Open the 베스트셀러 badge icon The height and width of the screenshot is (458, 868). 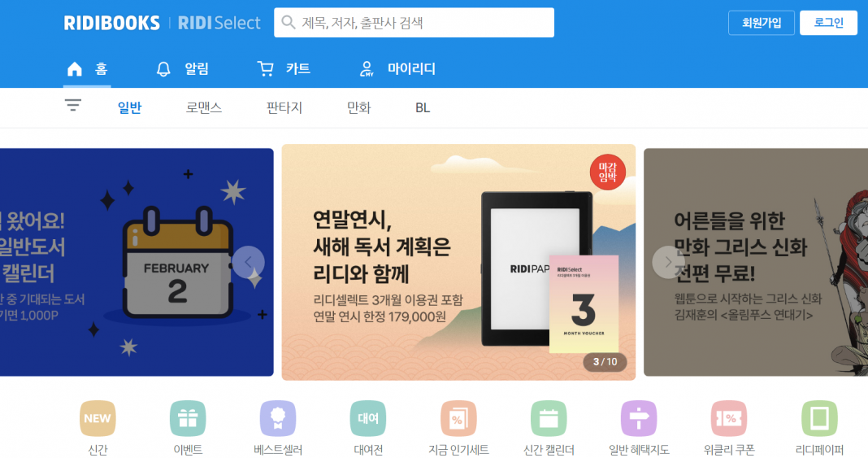278,419
